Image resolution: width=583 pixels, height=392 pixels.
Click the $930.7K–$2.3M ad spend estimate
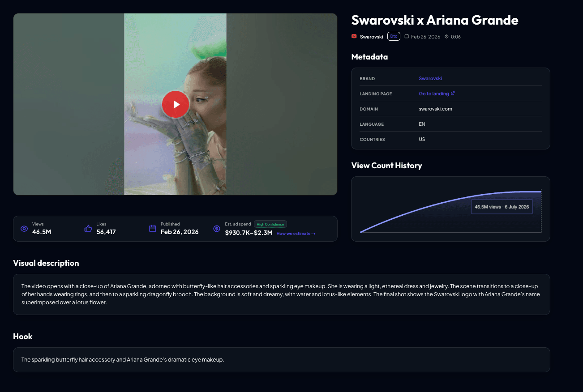[249, 233]
